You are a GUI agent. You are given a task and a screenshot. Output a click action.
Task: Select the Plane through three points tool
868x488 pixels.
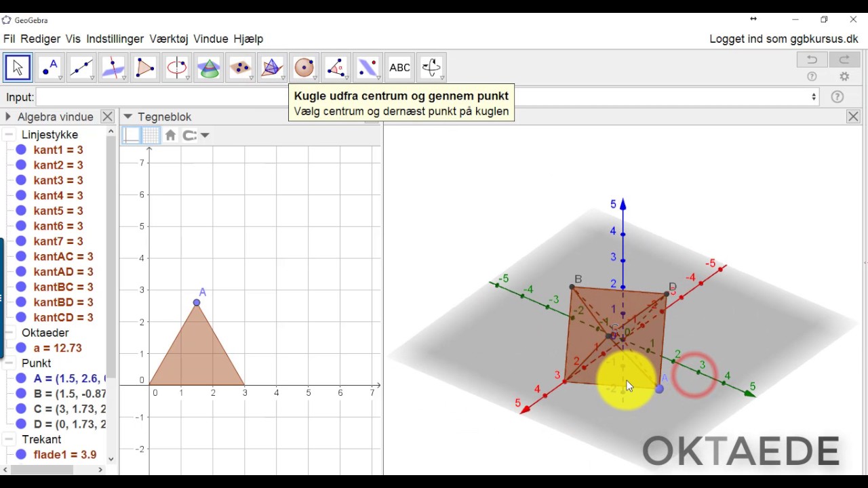(x=241, y=68)
